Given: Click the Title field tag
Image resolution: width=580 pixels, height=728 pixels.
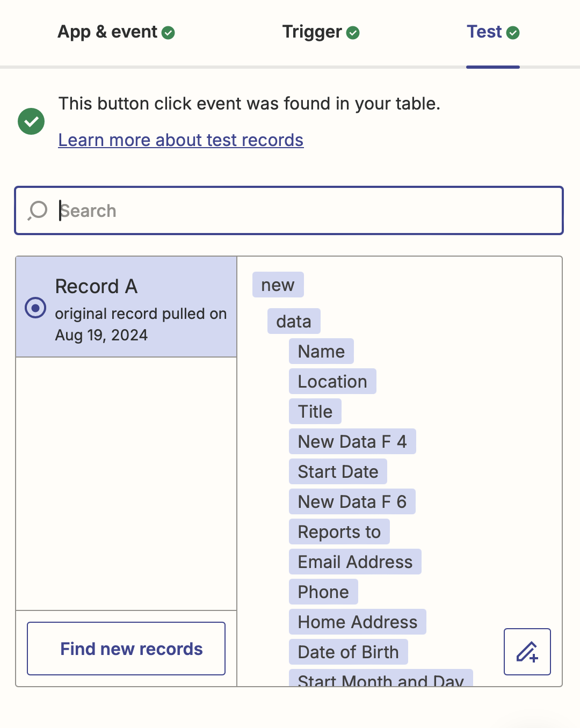Looking at the screenshot, I should coord(315,411).
